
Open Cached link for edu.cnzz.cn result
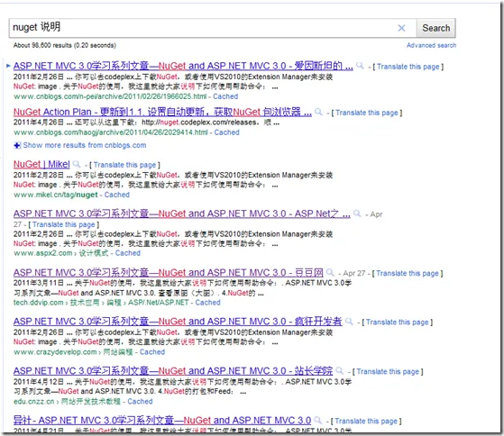click(140, 402)
